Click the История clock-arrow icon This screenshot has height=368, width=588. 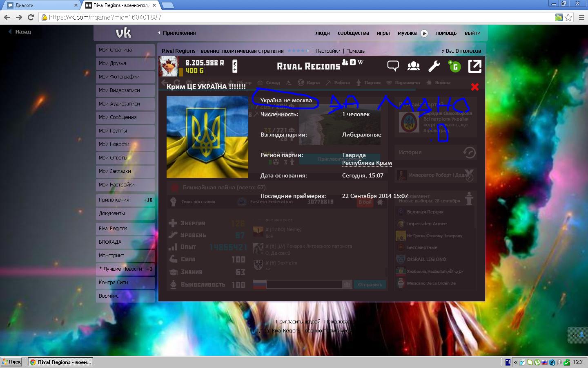469,153
